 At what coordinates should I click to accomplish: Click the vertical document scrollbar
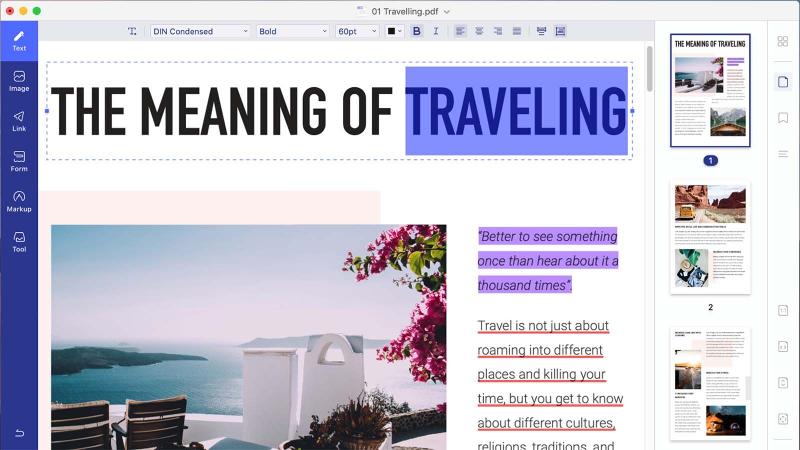[649, 69]
